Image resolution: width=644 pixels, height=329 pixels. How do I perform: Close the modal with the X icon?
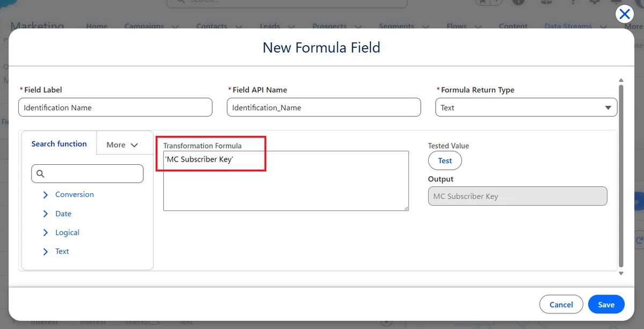tap(625, 14)
